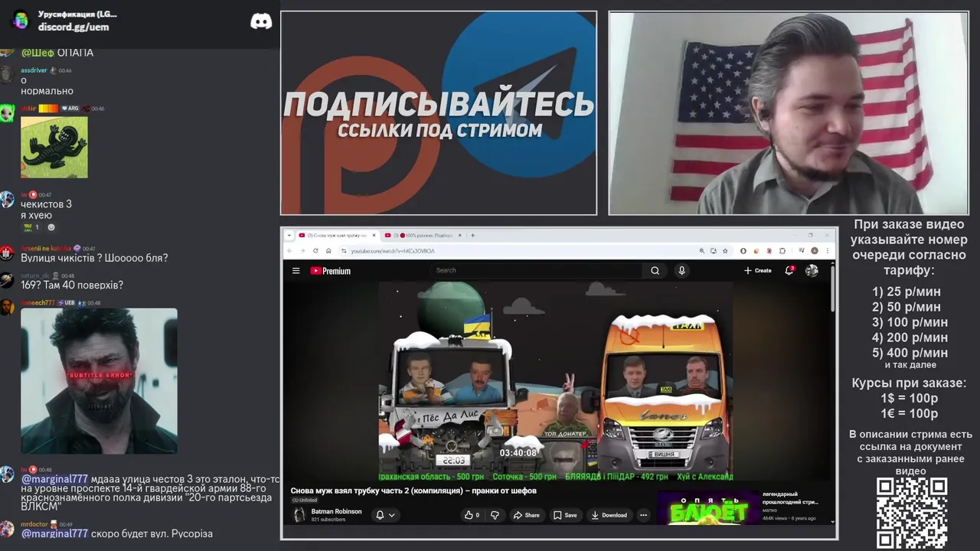Click the QR code image
This screenshot has width=980, height=551.
coord(911,513)
